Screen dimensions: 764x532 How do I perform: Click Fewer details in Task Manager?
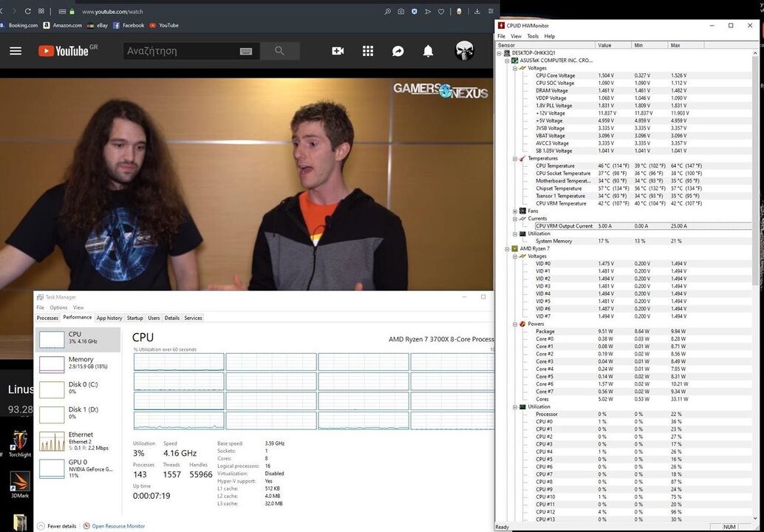(x=57, y=526)
